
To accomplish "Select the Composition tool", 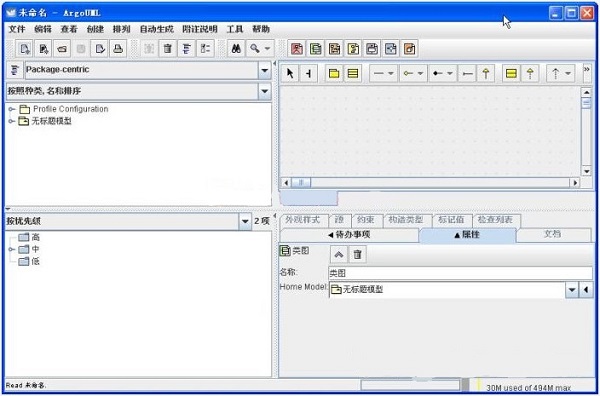I will (438, 73).
